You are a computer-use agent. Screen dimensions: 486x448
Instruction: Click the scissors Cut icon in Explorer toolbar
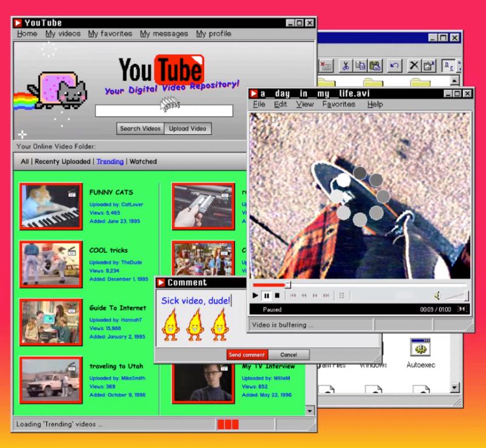pos(346,66)
